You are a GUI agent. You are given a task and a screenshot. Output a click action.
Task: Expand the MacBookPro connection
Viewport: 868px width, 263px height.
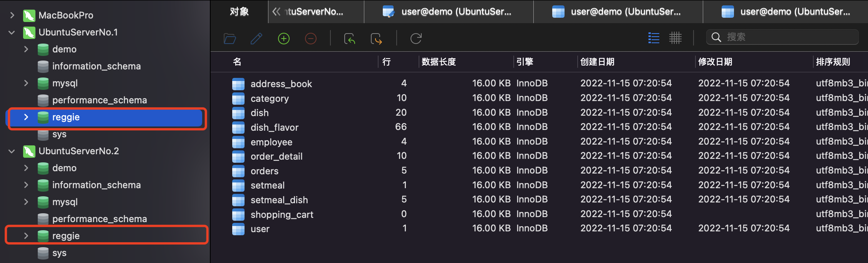click(x=12, y=15)
